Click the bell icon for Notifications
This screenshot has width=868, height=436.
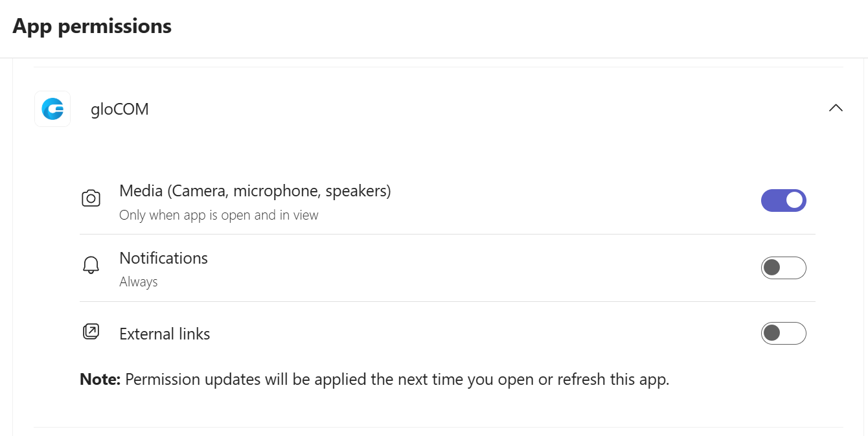(x=91, y=264)
